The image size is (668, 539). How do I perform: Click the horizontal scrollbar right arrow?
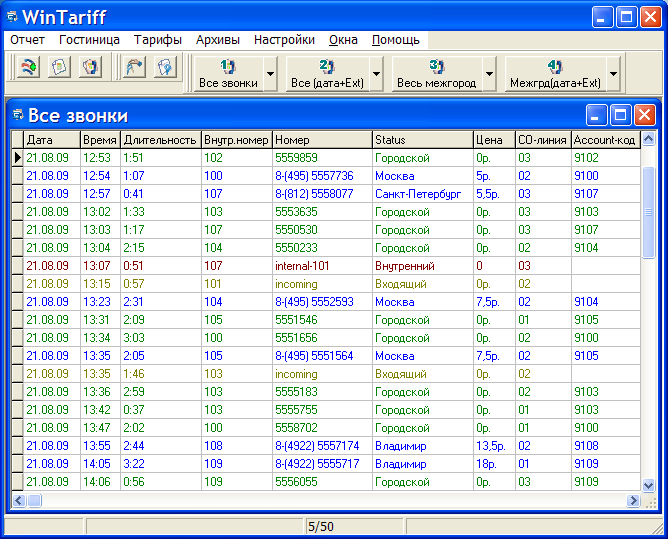pos(633,500)
